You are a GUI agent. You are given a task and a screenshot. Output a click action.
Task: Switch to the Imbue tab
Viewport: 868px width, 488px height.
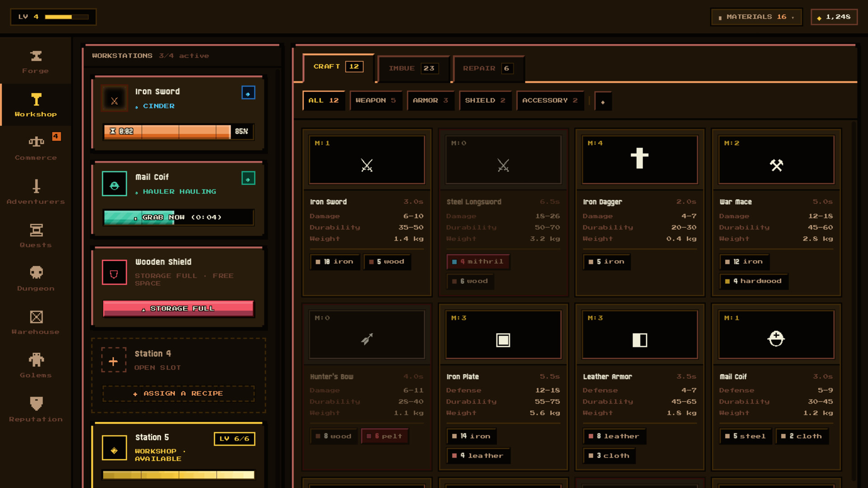pyautogui.click(x=413, y=69)
